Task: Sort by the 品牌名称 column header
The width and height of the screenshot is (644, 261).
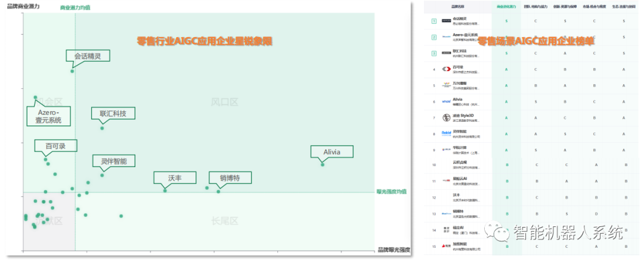Action: point(457,7)
